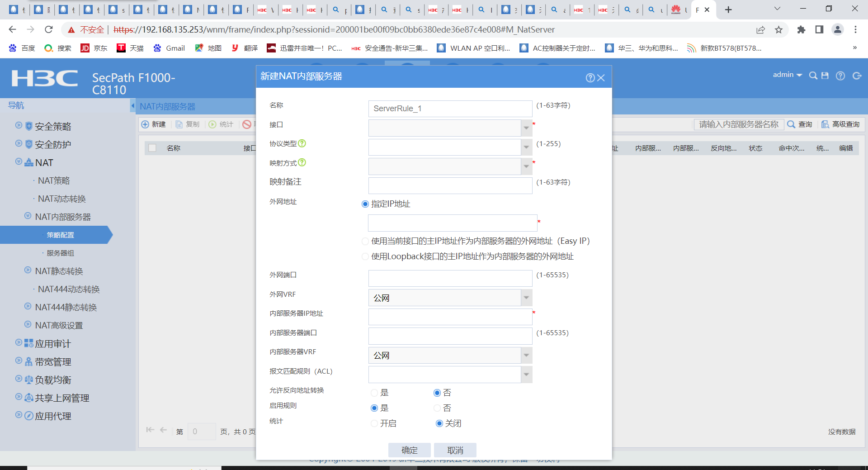The height and width of the screenshot is (470, 868).
Task: Close the 新建NAT内部服务器 dialog
Action: (601, 78)
